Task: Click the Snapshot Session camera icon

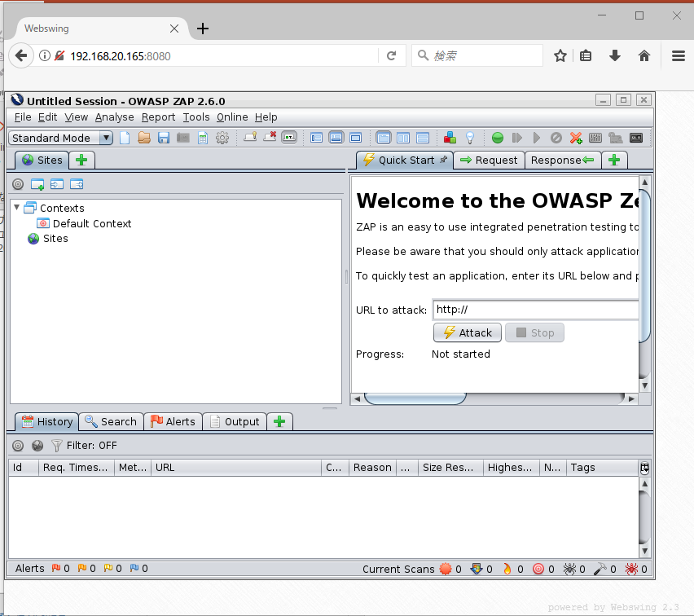Action: (182, 139)
